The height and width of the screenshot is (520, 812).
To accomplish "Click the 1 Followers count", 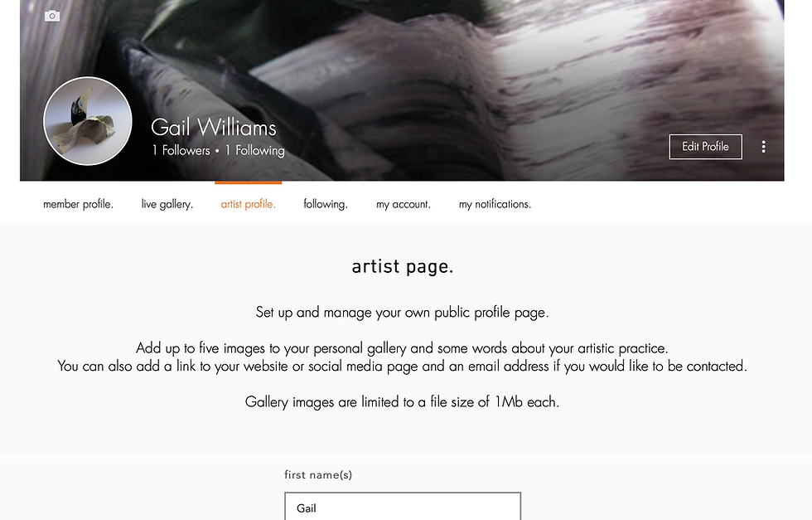I will [181, 150].
